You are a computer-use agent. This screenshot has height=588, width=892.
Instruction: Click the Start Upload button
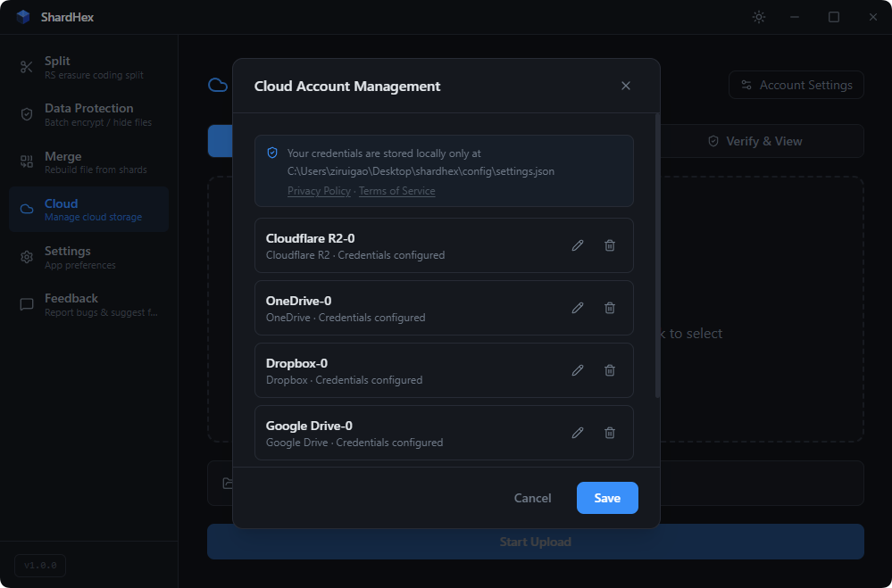(x=536, y=542)
